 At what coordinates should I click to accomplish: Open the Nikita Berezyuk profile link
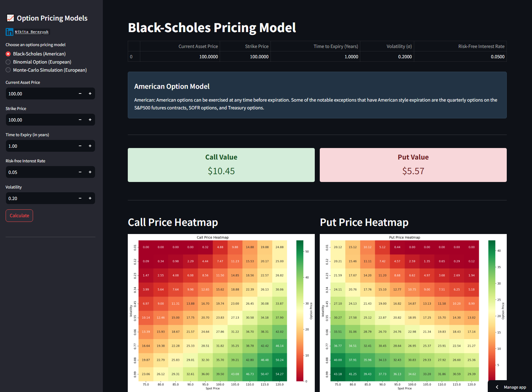pos(32,32)
